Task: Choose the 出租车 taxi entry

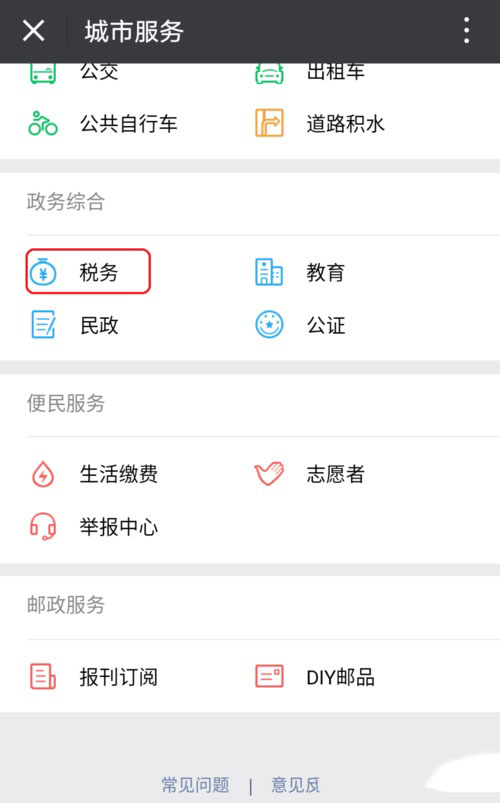Action: [310, 72]
